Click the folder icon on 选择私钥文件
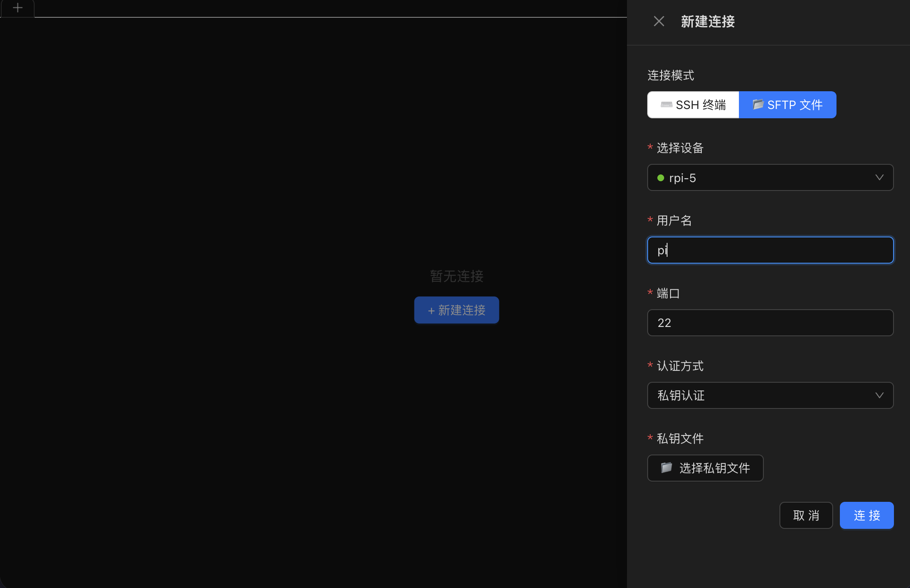The width and height of the screenshot is (910, 588). coord(667,468)
